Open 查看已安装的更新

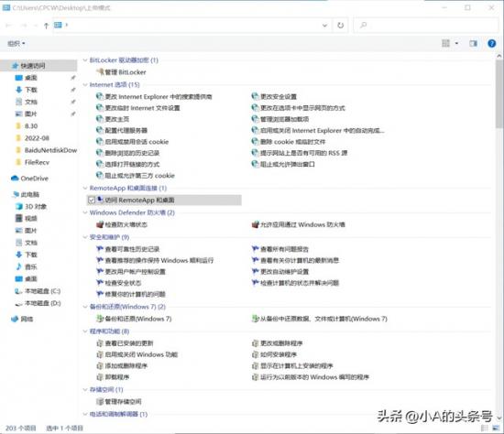[x=125, y=343]
